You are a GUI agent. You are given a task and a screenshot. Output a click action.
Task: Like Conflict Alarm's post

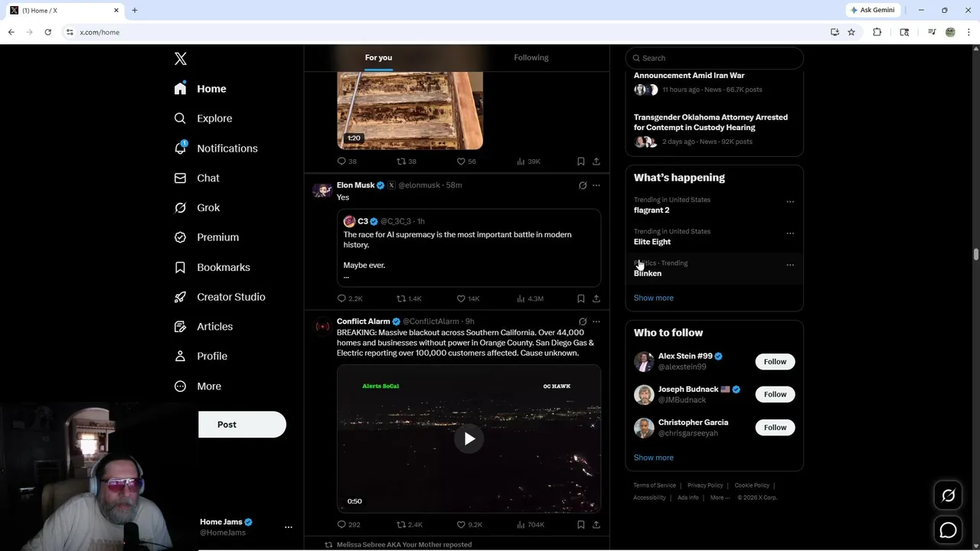pyautogui.click(x=469, y=524)
